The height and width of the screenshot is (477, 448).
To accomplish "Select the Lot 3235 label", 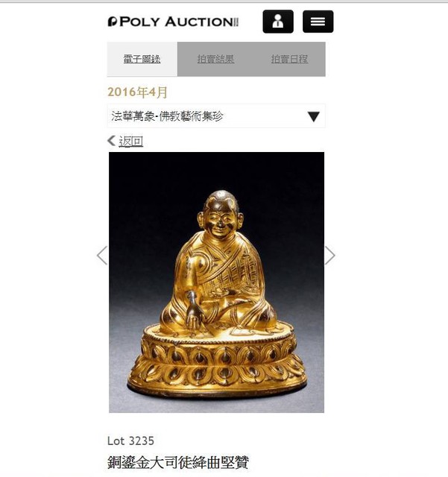I will 130,440.
